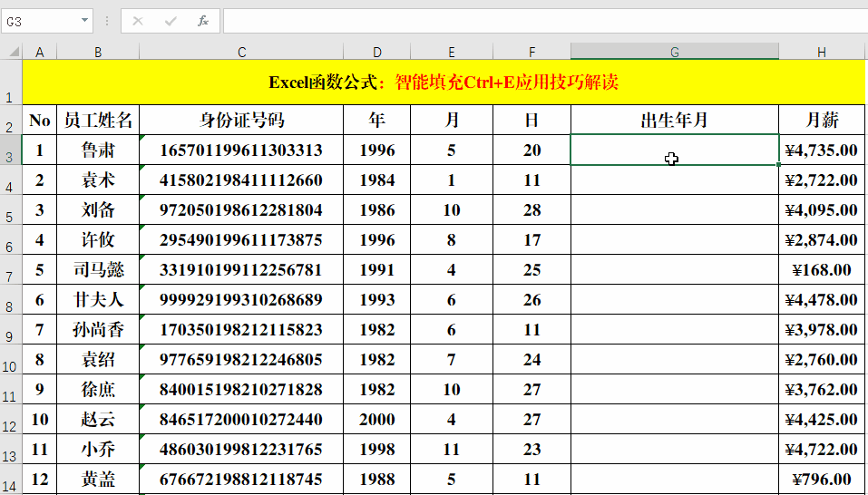Open the insert function fx dialog
The width and height of the screenshot is (868, 495).
(203, 22)
